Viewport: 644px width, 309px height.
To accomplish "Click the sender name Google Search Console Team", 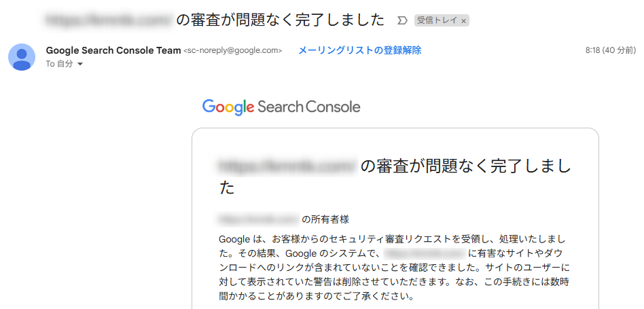I will point(113,50).
